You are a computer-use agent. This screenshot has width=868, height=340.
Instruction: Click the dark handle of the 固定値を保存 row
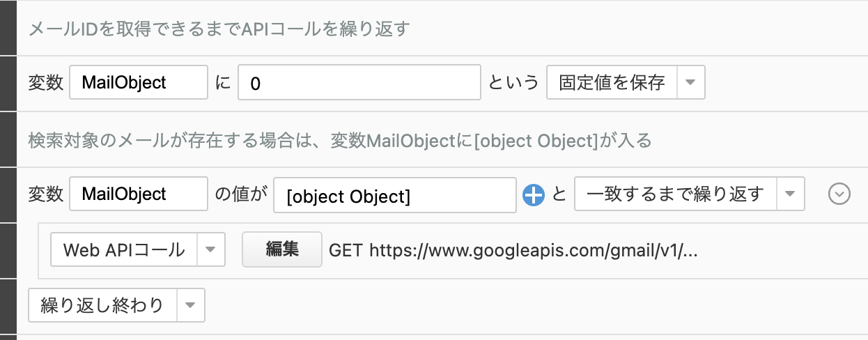pyautogui.click(x=8, y=83)
